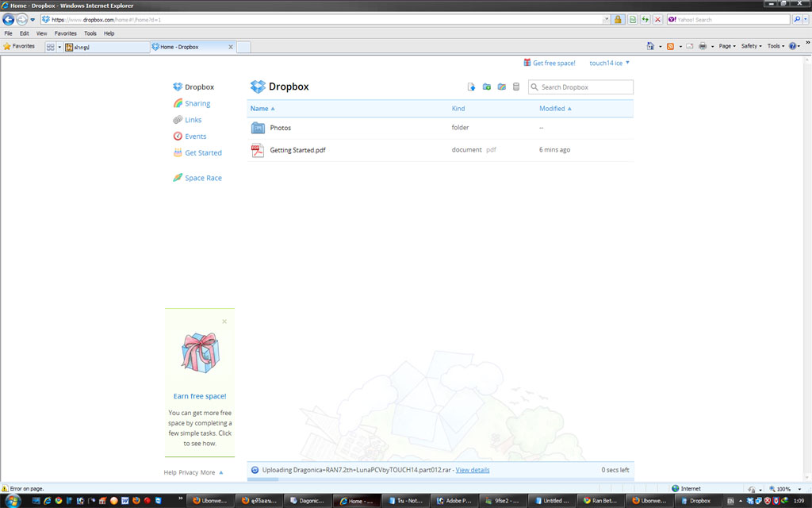Open the command bar Tools dropdown
This screenshot has height=508, width=812.
point(776,46)
